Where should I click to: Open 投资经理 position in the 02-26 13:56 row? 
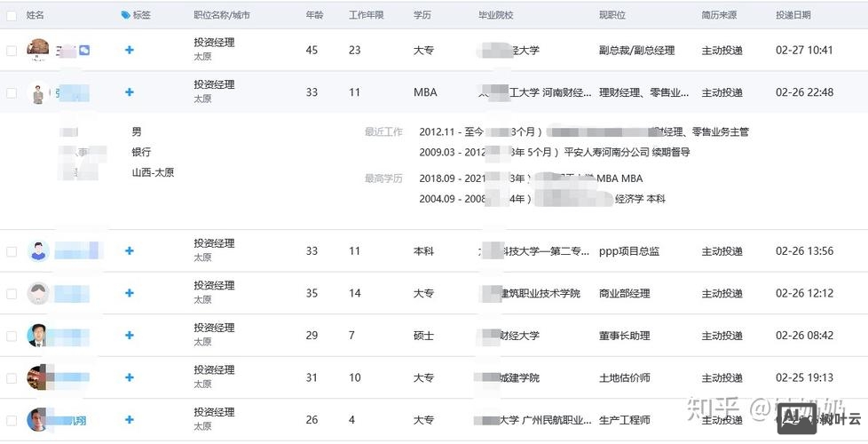(x=214, y=243)
